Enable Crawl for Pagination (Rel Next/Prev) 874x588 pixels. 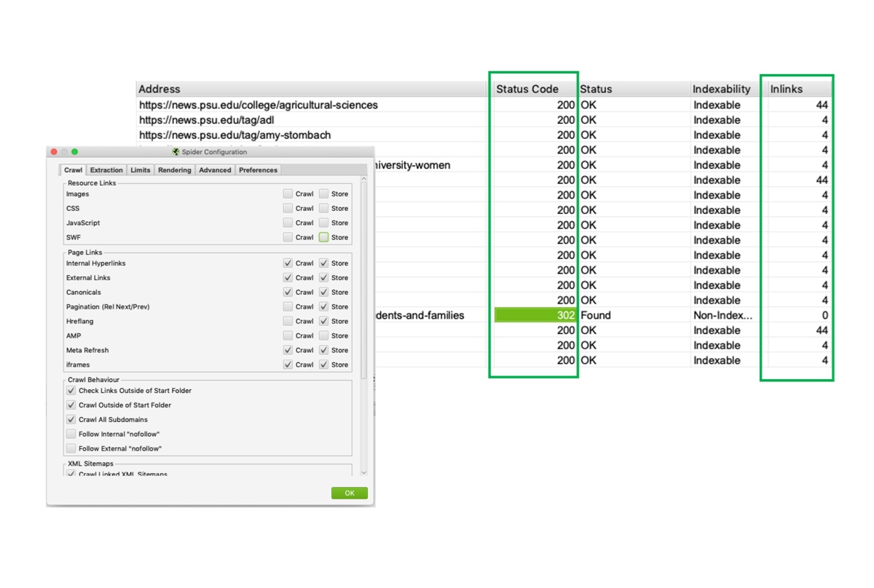(288, 307)
